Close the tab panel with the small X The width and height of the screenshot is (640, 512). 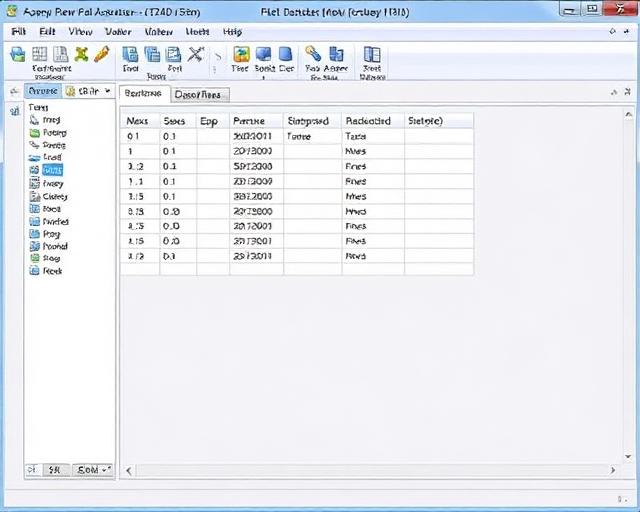pyautogui.click(x=627, y=92)
